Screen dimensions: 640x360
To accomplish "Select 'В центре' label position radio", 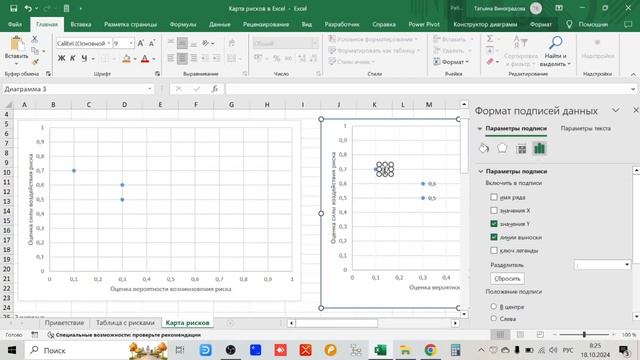I will [493, 306].
